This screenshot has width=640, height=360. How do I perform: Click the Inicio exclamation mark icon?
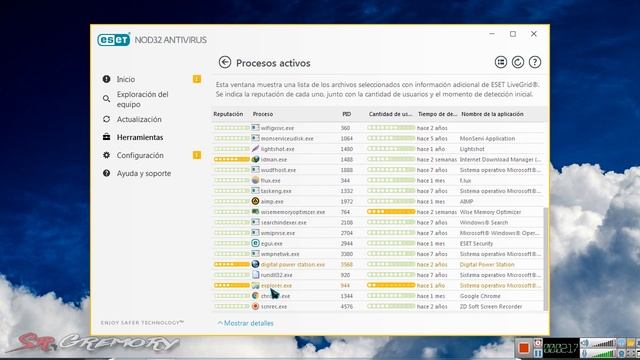coord(107,79)
